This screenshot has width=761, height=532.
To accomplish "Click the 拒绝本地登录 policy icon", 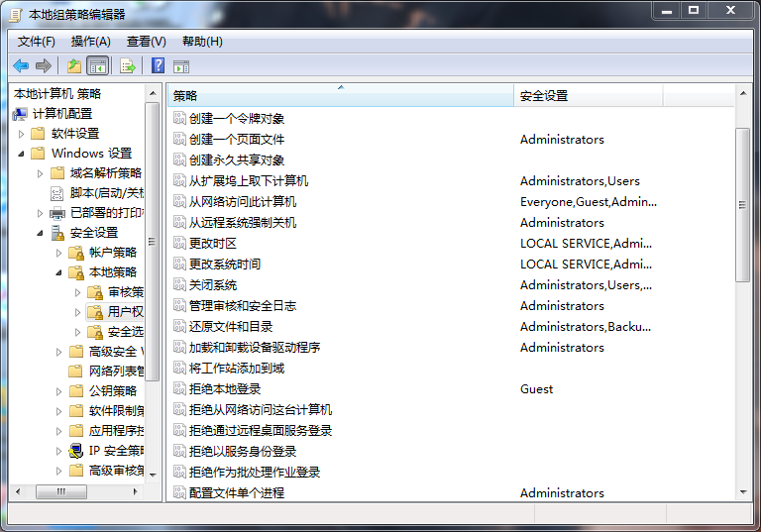I will click(x=179, y=388).
